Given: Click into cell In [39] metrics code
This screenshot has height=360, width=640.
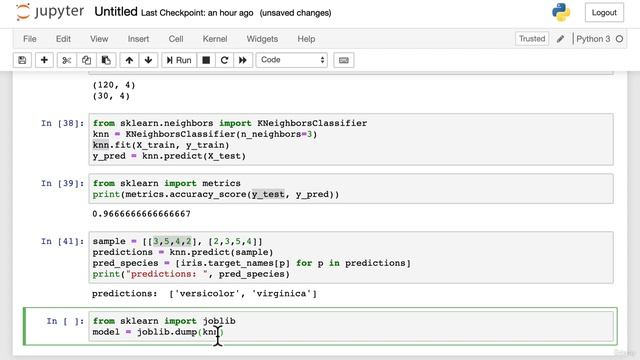Looking at the screenshot, I should click(x=351, y=189).
